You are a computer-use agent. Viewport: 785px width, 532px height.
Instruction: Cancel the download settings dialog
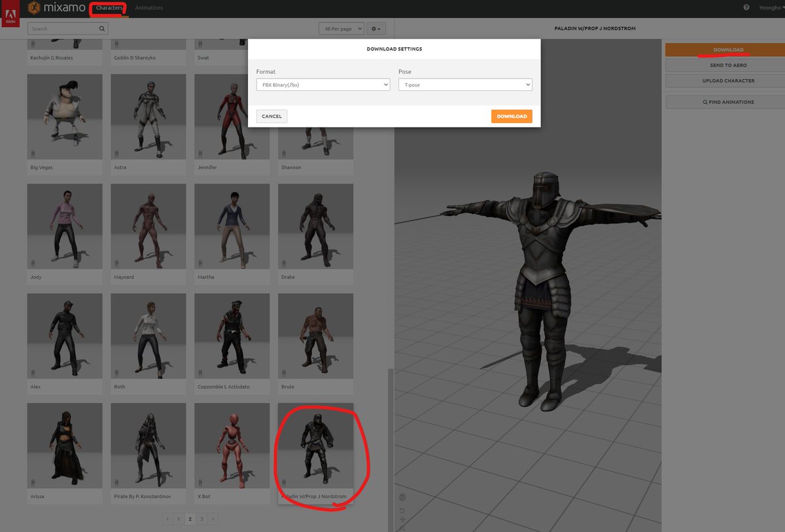pyautogui.click(x=271, y=116)
